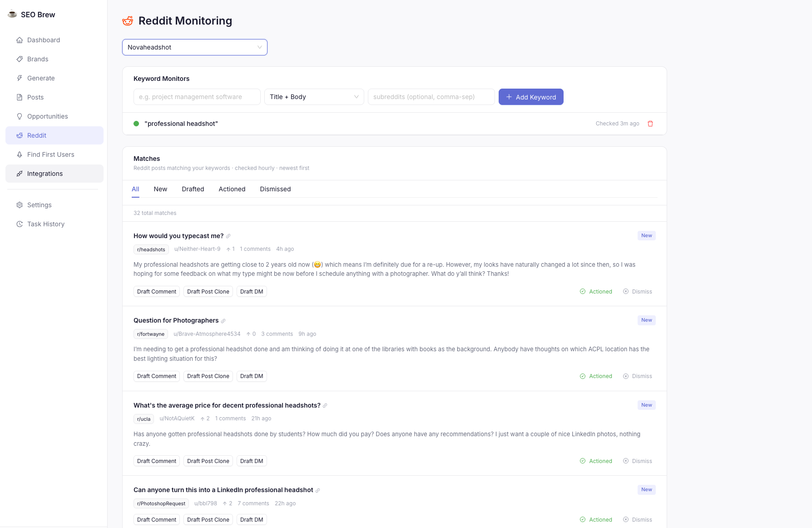The width and height of the screenshot is (812, 528).
Task: Click the Settings gear icon
Action: pyautogui.click(x=20, y=205)
